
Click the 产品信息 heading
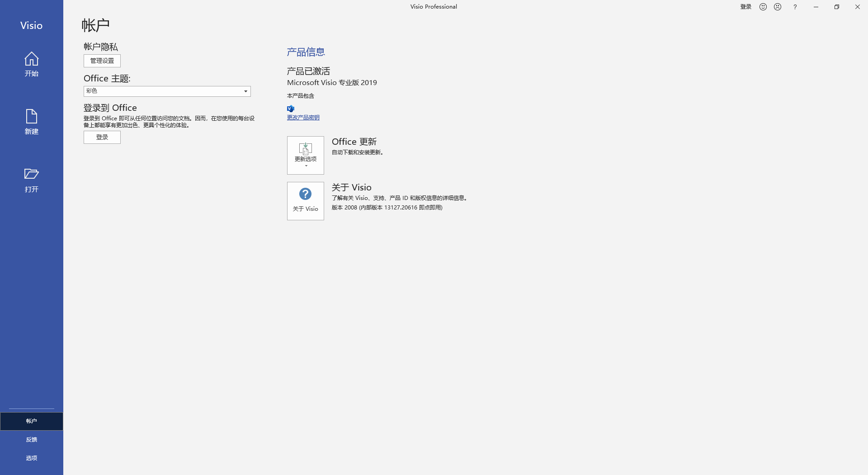306,52
